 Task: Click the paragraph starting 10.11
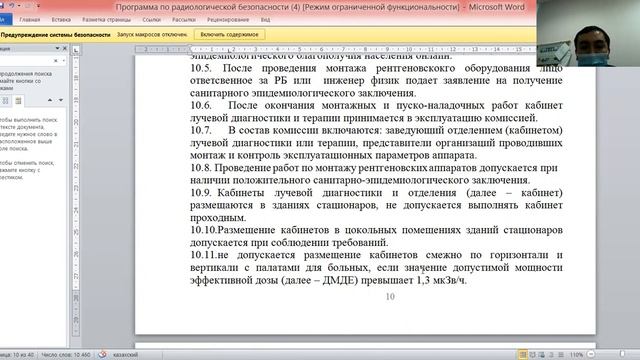[376, 267]
